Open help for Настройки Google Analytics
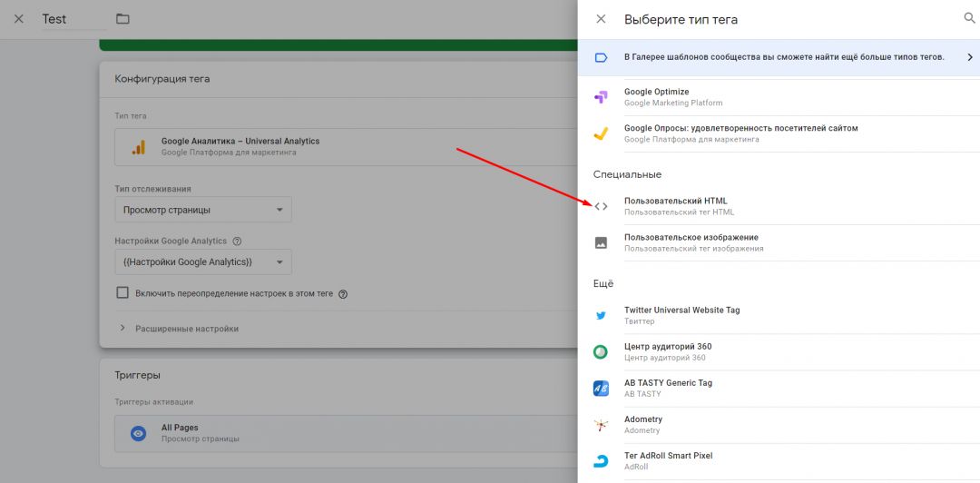 pos(237,241)
